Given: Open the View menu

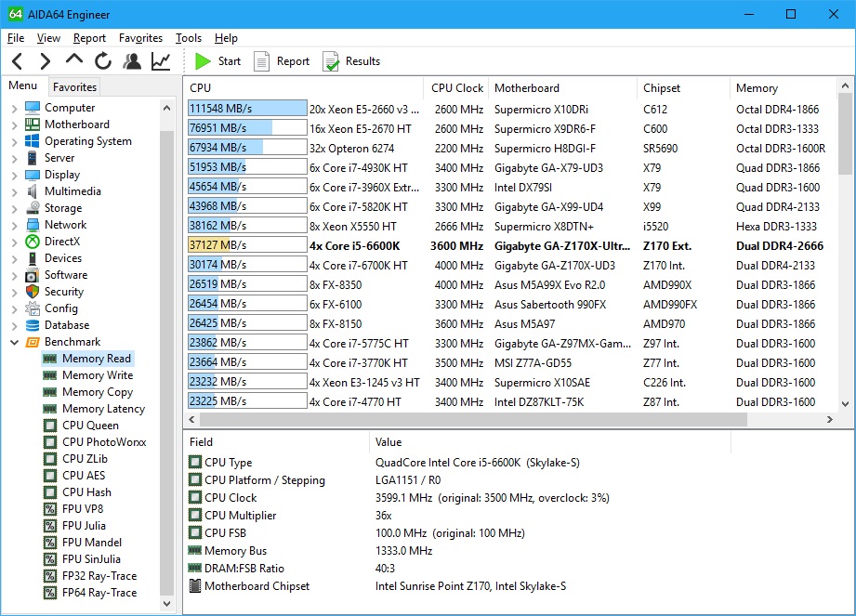Looking at the screenshot, I should pyautogui.click(x=48, y=38).
